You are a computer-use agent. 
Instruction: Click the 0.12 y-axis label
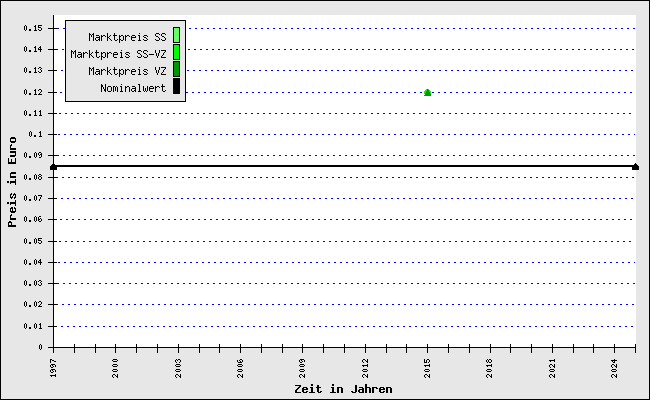[33, 92]
